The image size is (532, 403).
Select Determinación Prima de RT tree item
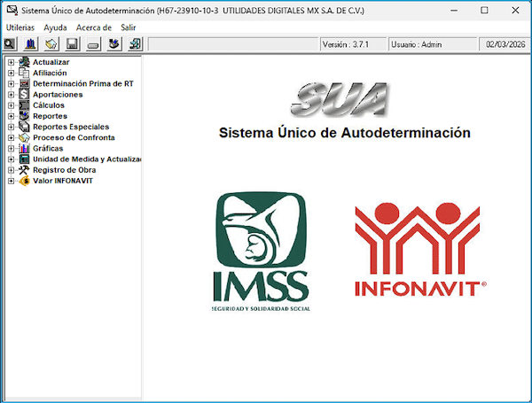(x=82, y=83)
